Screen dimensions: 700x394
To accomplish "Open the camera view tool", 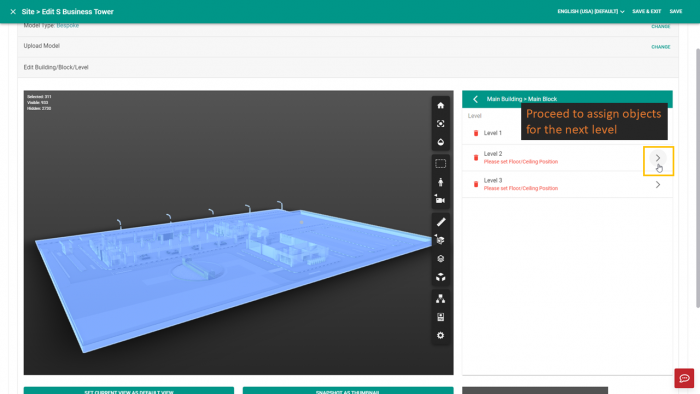I will point(440,200).
